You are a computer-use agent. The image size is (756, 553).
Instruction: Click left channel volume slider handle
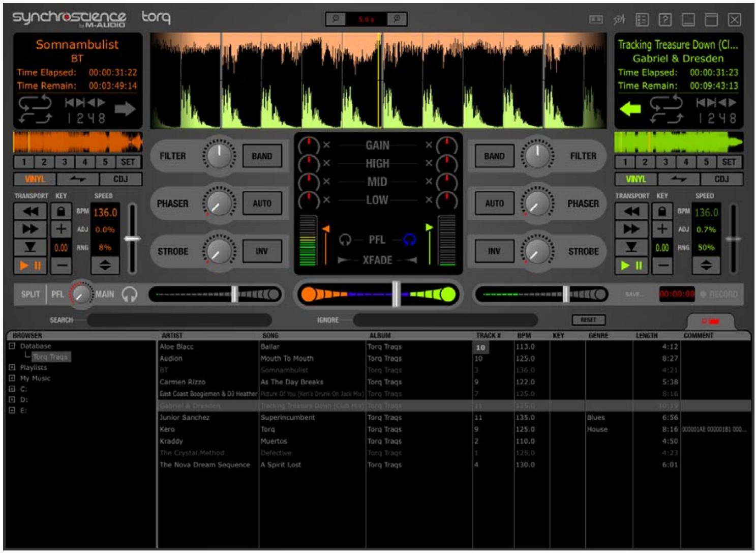pos(234,294)
